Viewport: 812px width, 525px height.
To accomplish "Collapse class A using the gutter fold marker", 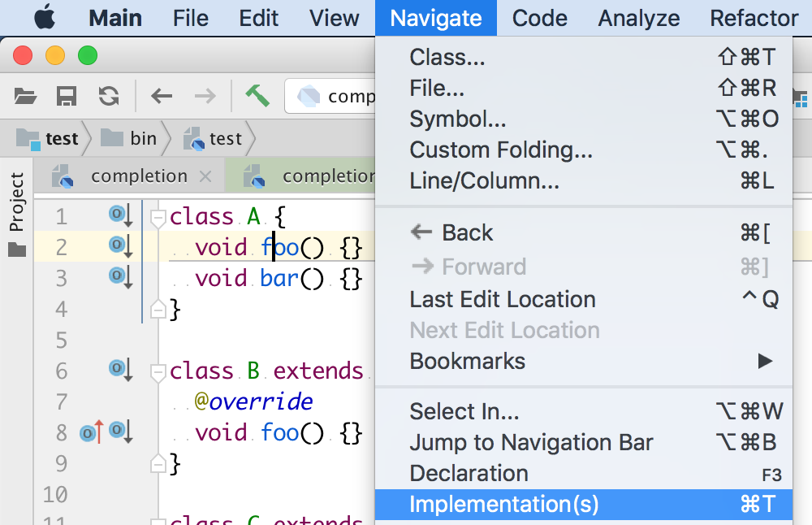I will coord(160,215).
